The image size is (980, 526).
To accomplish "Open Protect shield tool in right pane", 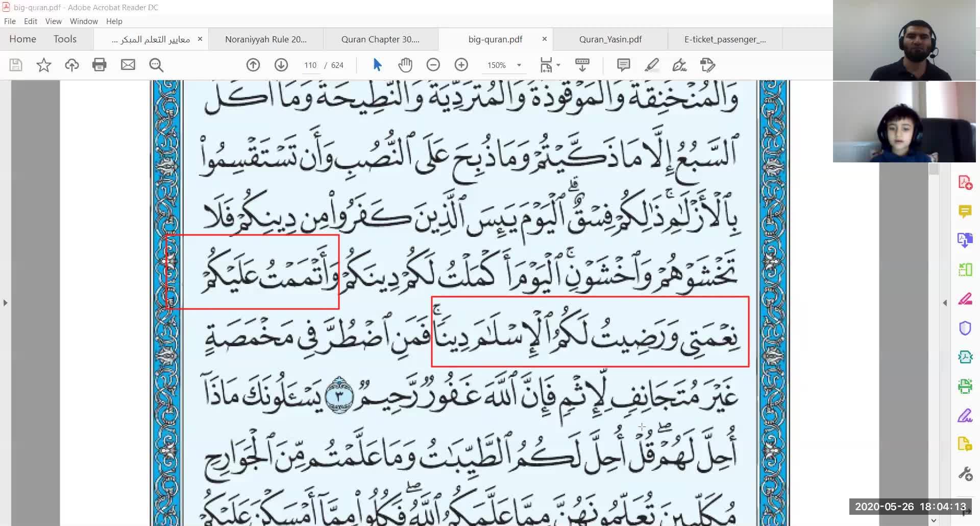I will tap(965, 328).
